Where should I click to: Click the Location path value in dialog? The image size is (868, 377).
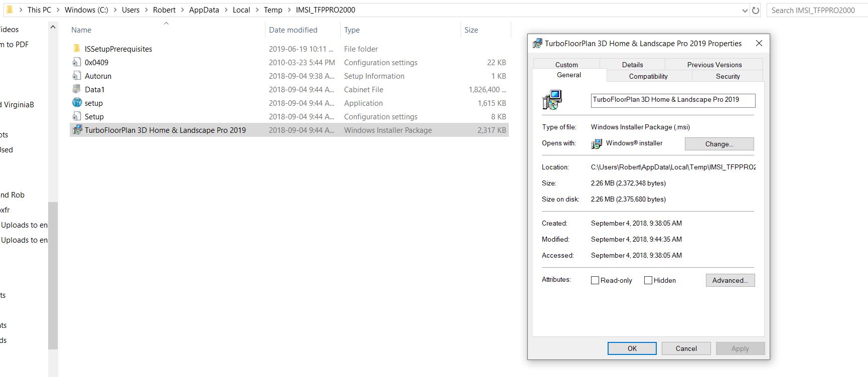coord(673,167)
